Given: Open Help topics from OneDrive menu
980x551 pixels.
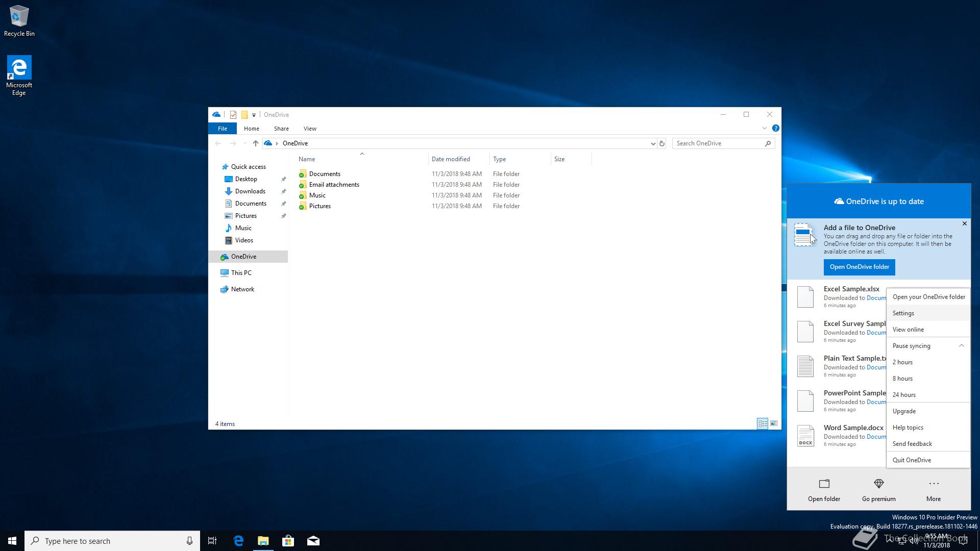Looking at the screenshot, I should click(x=928, y=428).
